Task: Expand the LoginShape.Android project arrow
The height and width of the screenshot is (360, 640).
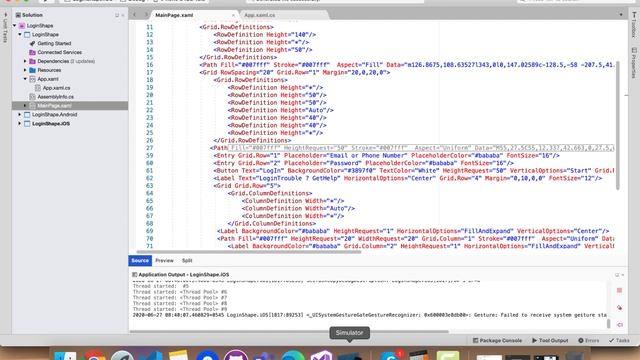Action: [x=20, y=115]
